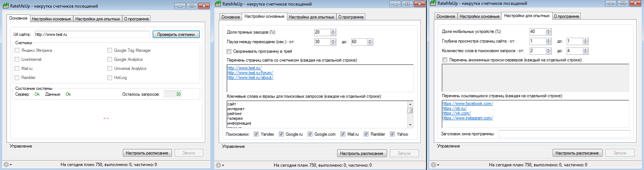Image resolution: width=644 pixels, height=170 pixels.
Task: Adjust Доля мобильных устройств spinner
Action: point(549,32)
